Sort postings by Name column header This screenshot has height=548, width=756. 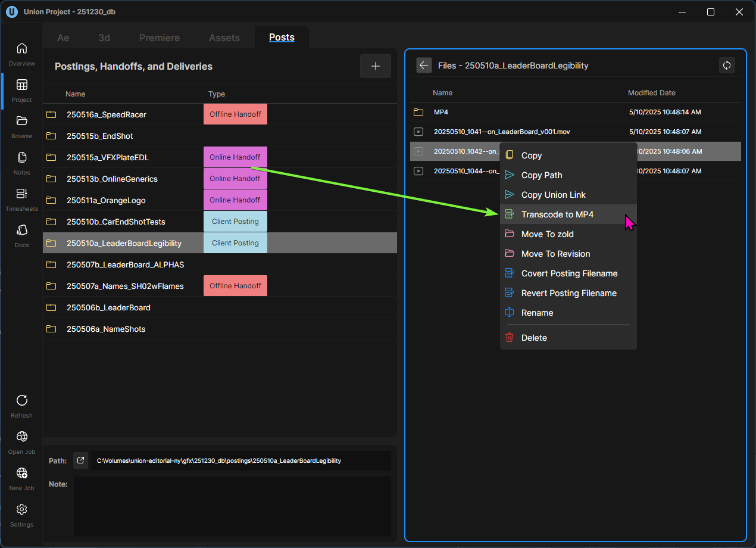pyautogui.click(x=76, y=94)
